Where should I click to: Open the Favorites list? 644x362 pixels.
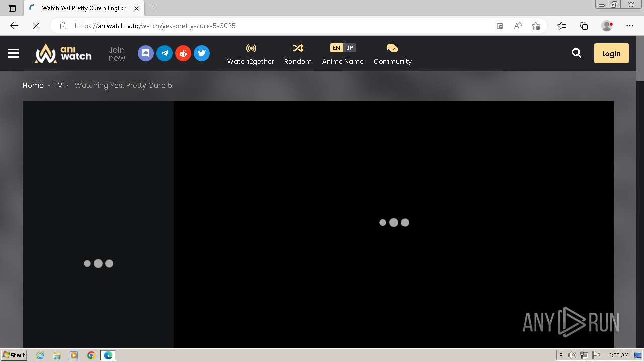561,26
